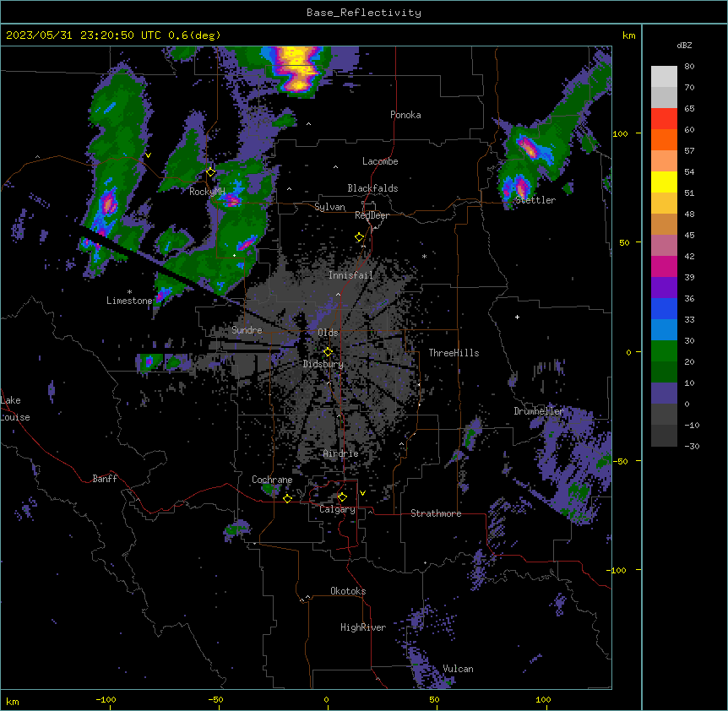728x711 pixels.
Task: Click the Banff label
Action: click(105, 479)
